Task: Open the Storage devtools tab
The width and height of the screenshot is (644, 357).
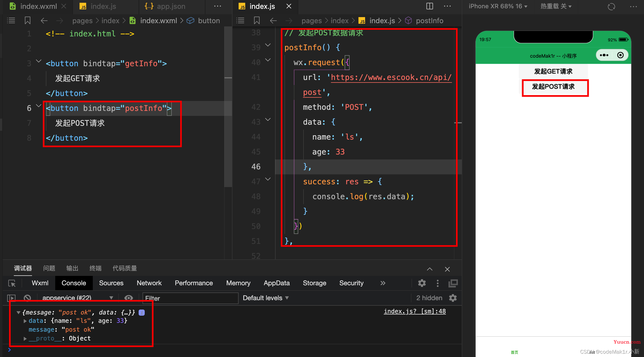Action: (x=315, y=283)
